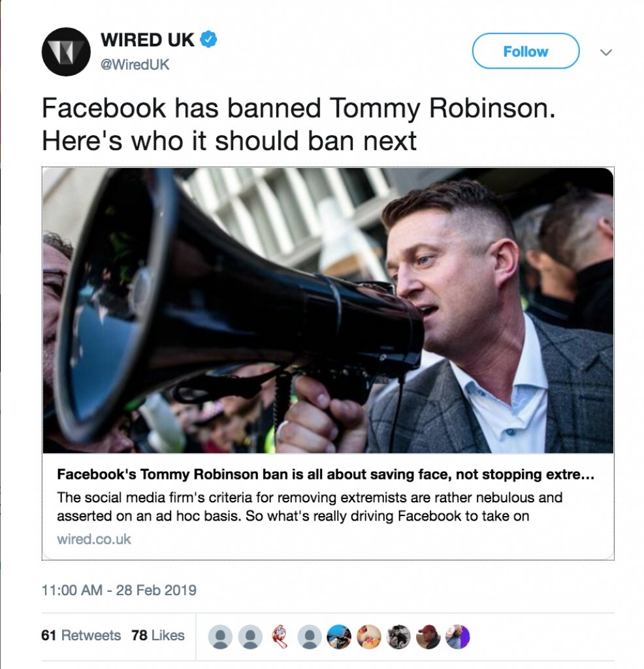644x669 pixels.
Task: View the 61 Retweets list
Action: pyautogui.click(x=81, y=635)
